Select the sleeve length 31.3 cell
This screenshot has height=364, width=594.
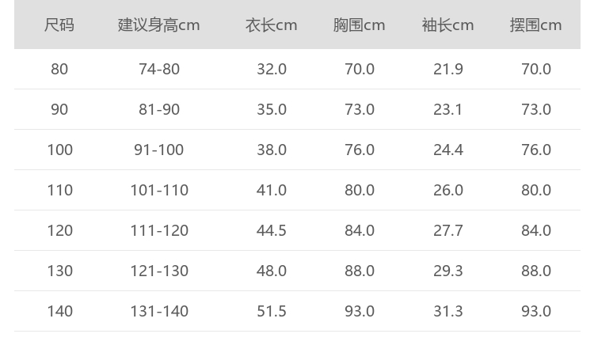[x=448, y=311]
